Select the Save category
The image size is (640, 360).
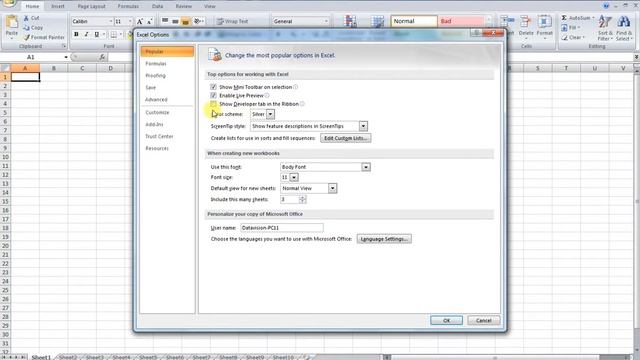167,87
